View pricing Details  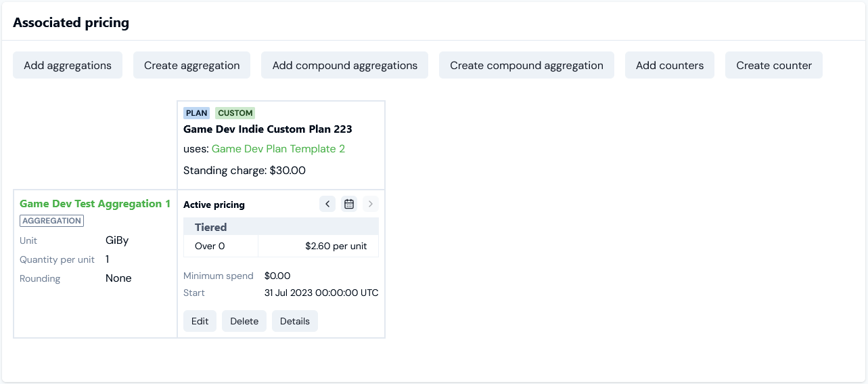coord(295,321)
